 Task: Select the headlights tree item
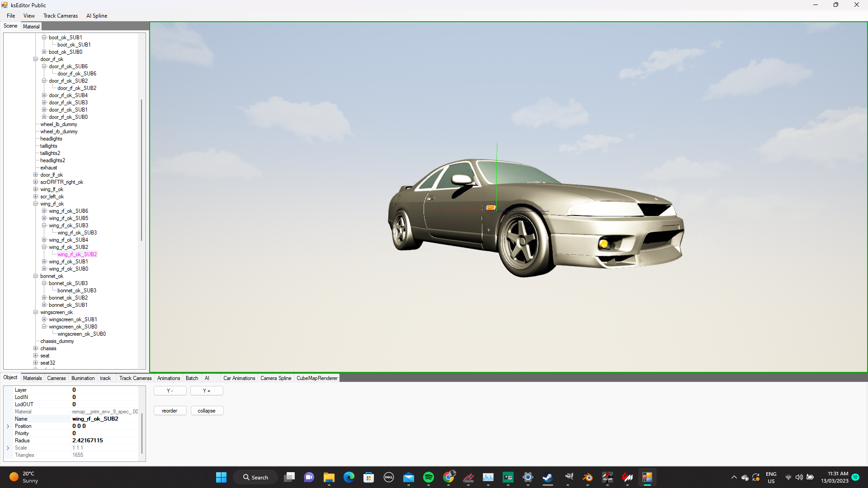tap(51, 139)
